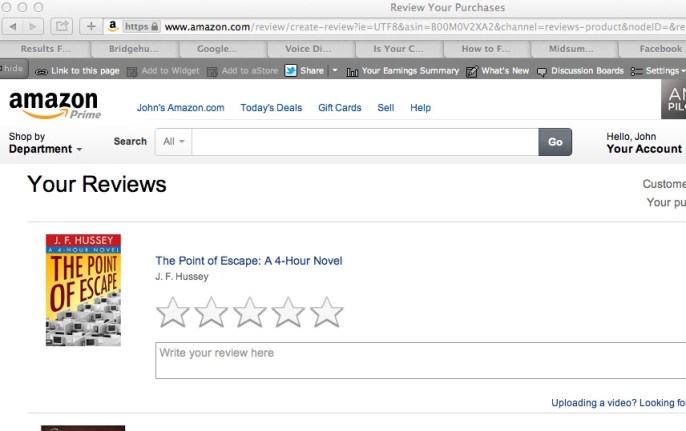Click the J. F. Hussey author text
This screenshot has height=431, width=686.
click(182, 277)
